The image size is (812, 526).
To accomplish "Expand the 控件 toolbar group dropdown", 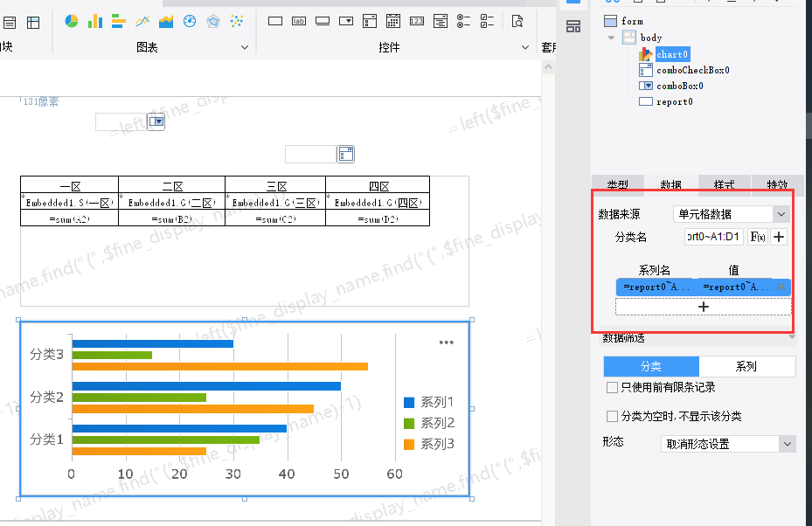I will click(525, 47).
